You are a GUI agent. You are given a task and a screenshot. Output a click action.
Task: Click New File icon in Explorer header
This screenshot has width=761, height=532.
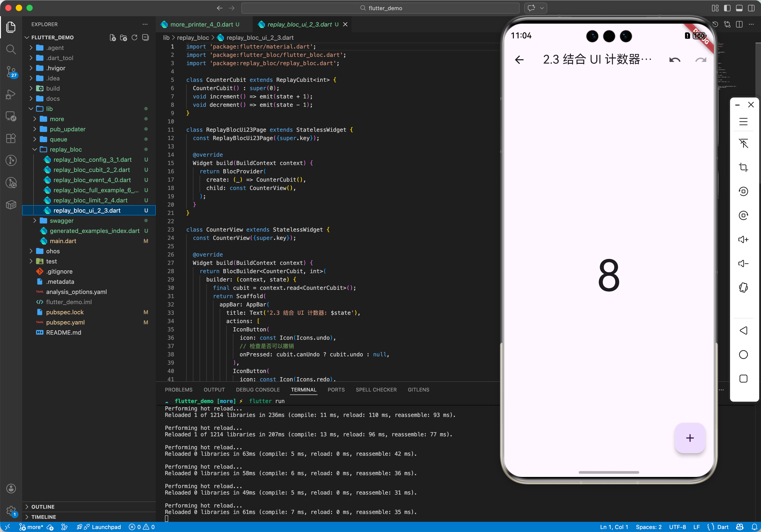pos(113,37)
